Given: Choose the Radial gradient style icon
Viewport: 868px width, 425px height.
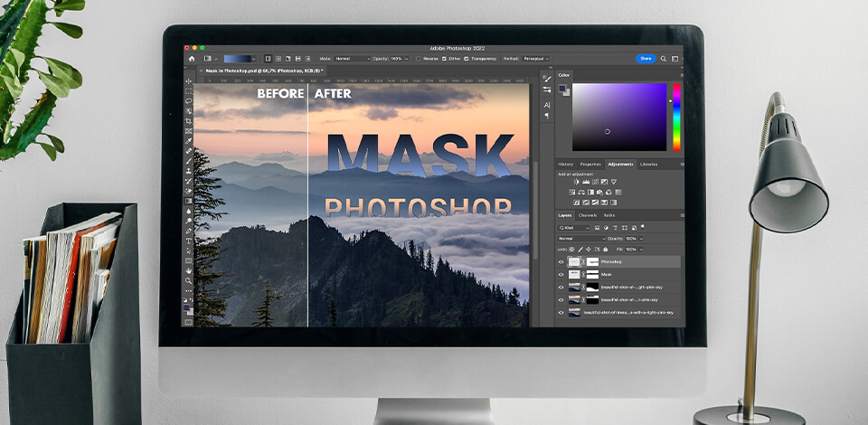Looking at the screenshot, I should click(x=278, y=59).
